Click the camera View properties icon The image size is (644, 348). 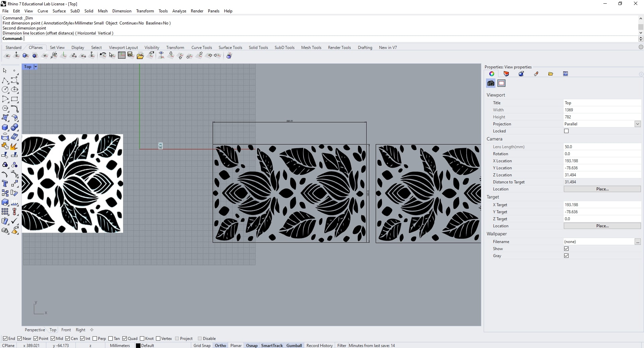pyautogui.click(x=491, y=83)
